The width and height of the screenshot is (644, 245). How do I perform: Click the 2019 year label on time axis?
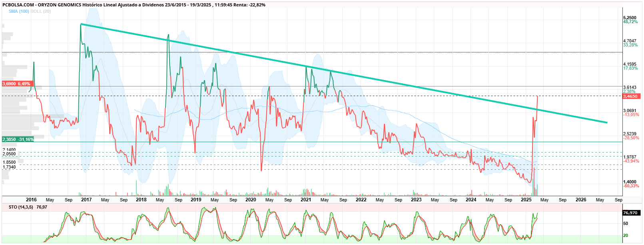click(x=196, y=200)
